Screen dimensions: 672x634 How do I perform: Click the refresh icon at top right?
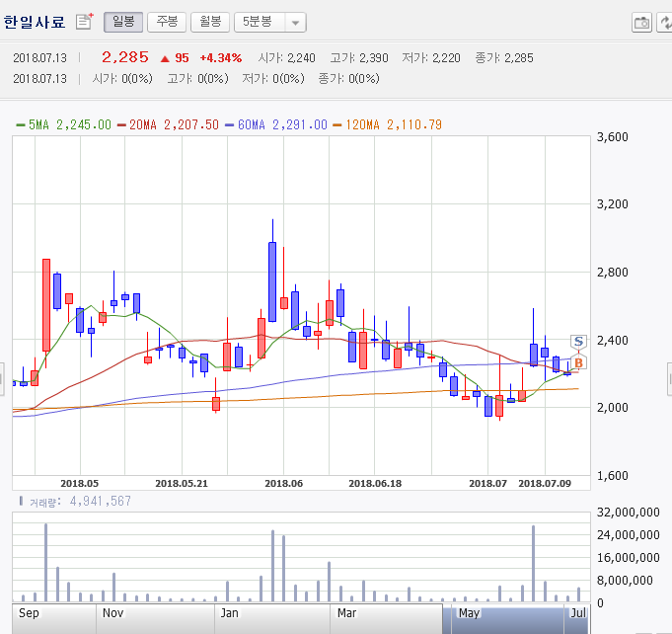[x=665, y=23]
